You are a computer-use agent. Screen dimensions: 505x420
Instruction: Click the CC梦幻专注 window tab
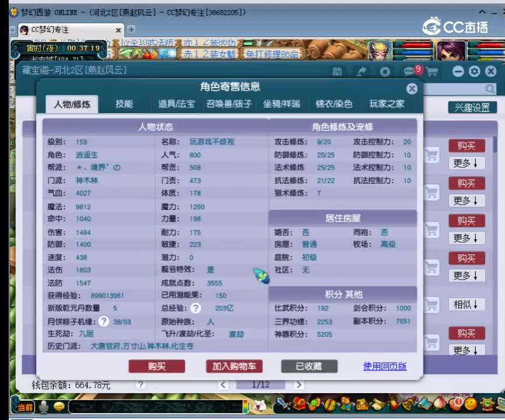pyautogui.click(x=71, y=30)
